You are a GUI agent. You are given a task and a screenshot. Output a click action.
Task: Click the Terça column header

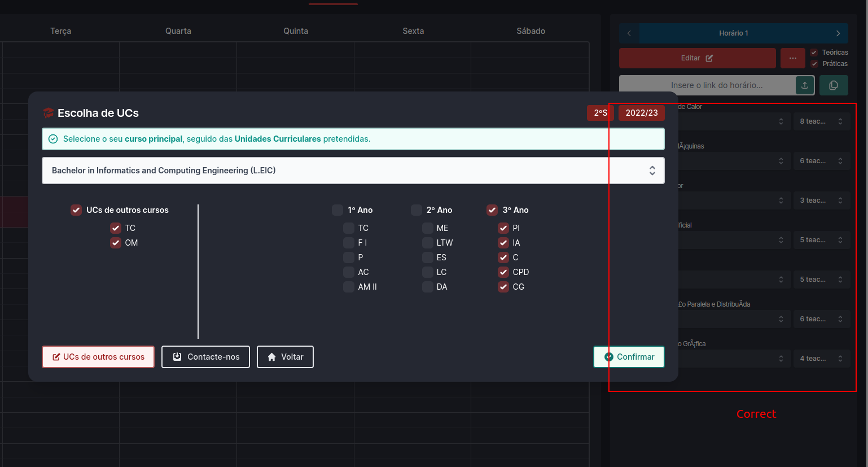(61, 31)
